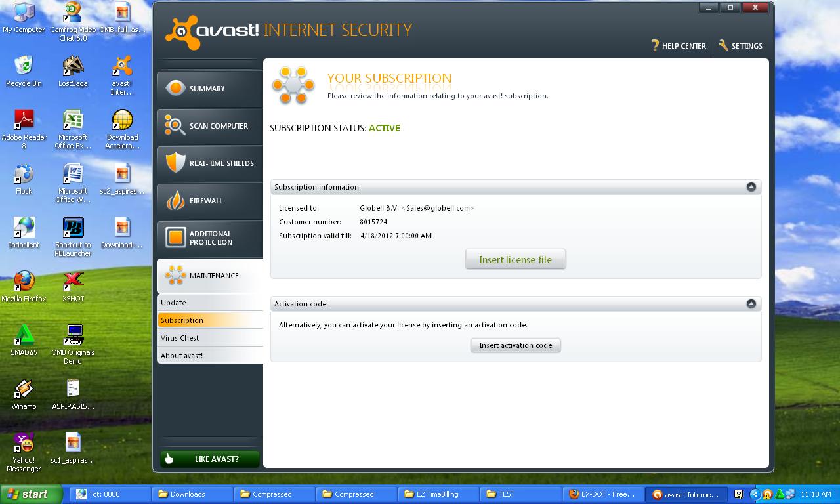Select OMB Originals Demo desktop icon

[x=73, y=345]
